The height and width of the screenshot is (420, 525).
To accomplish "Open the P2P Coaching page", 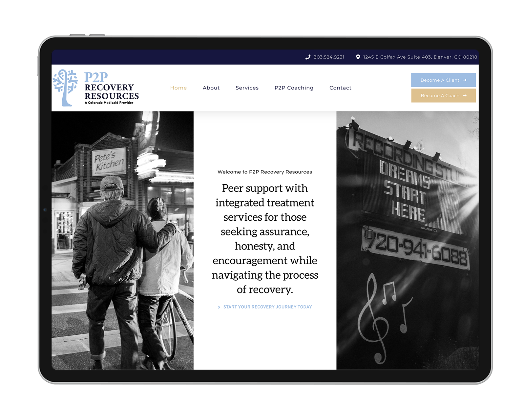I will click(x=294, y=88).
